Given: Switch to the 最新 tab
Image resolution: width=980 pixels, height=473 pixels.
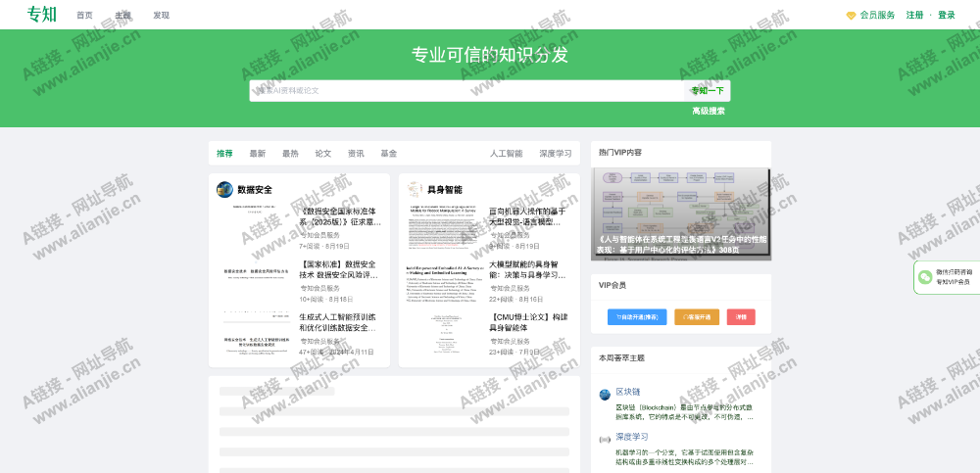Looking at the screenshot, I should [258, 154].
